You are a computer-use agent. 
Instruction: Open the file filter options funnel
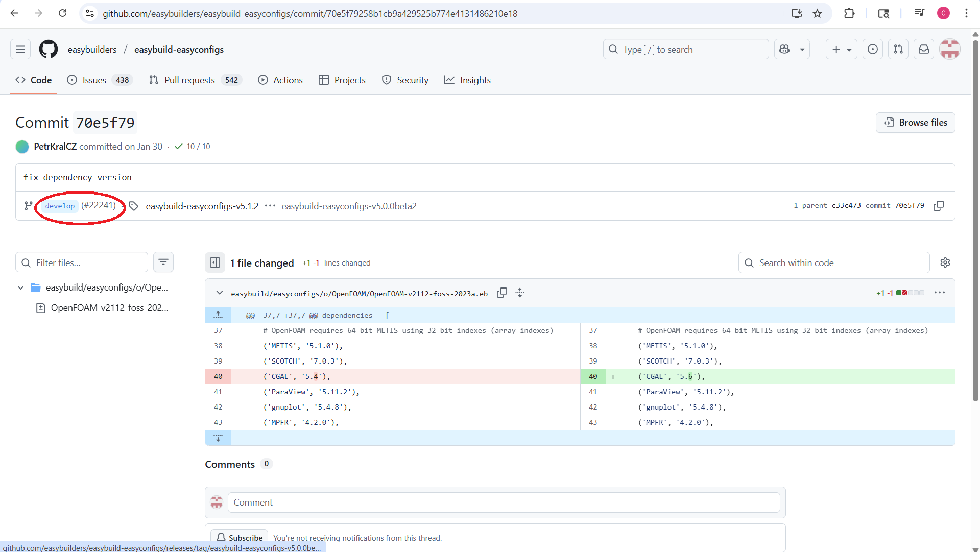[163, 262]
